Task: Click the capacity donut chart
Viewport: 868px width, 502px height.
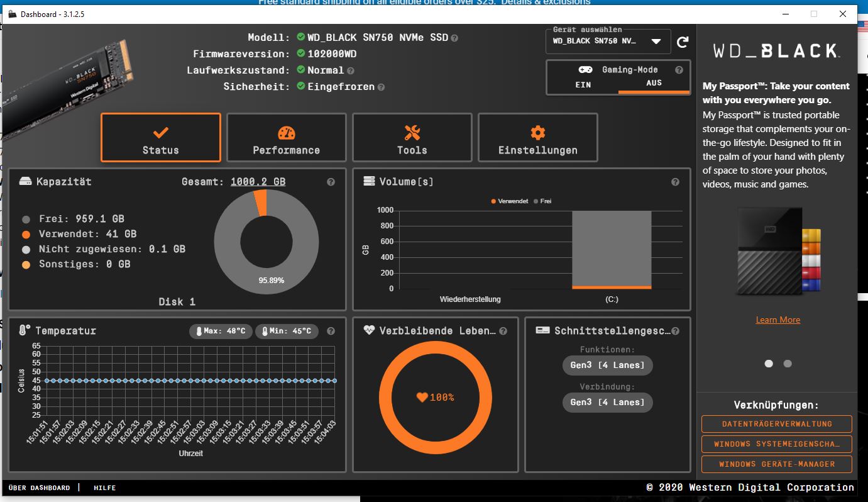Action: [266, 242]
